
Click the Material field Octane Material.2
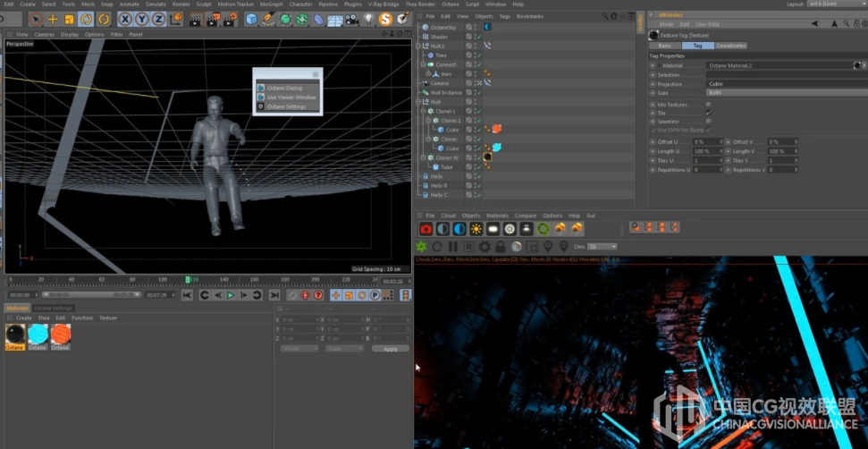[780, 65]
